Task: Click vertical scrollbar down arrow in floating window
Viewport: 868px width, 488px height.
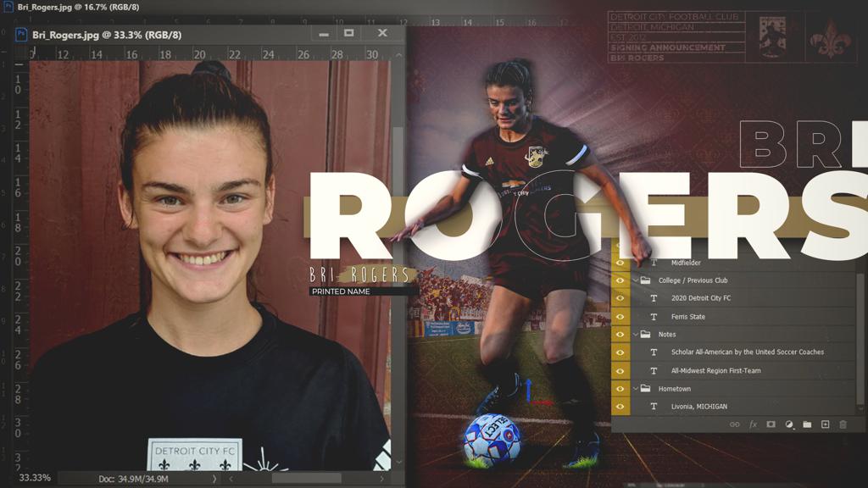Action: (398, 462)
